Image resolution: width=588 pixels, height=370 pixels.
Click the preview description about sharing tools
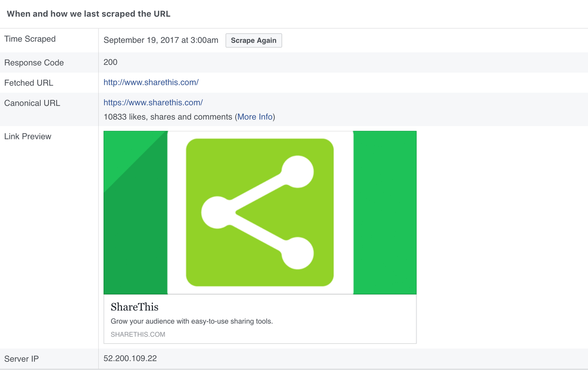click(x=192, y=321)
